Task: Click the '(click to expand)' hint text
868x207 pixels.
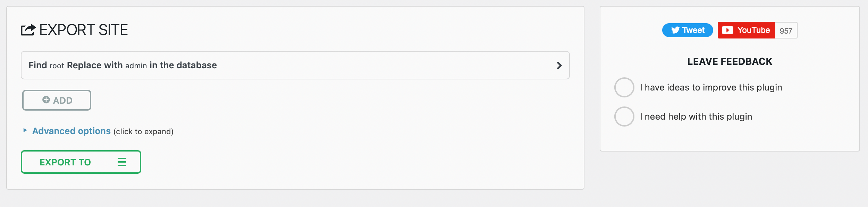Action: tap(143, 131)
